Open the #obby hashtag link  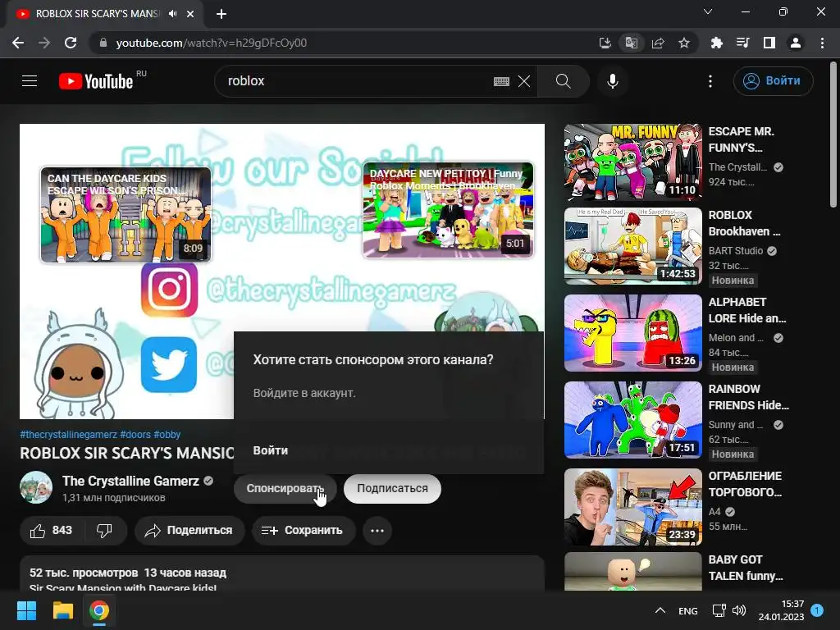coord(167,435)
